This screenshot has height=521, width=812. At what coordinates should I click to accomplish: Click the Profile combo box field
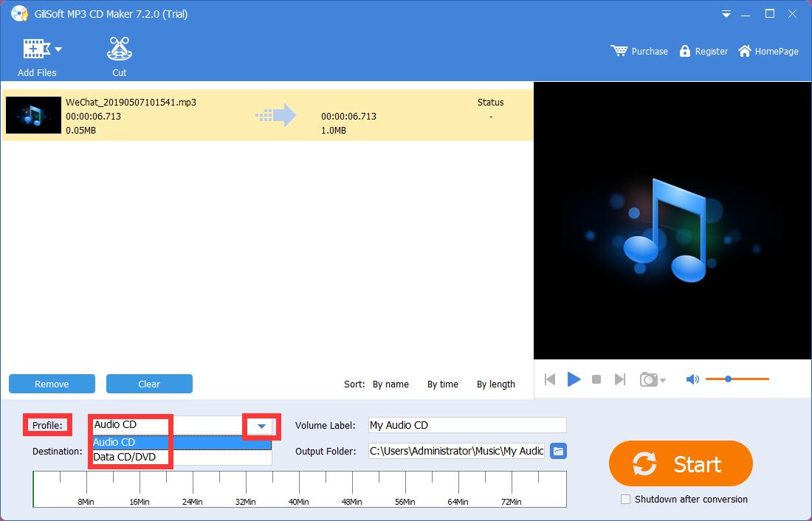click(182, 425)
